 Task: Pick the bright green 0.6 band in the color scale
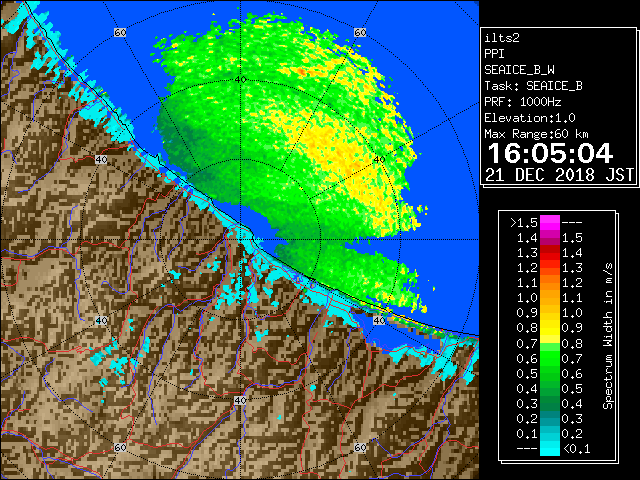(x=550, y=358)
